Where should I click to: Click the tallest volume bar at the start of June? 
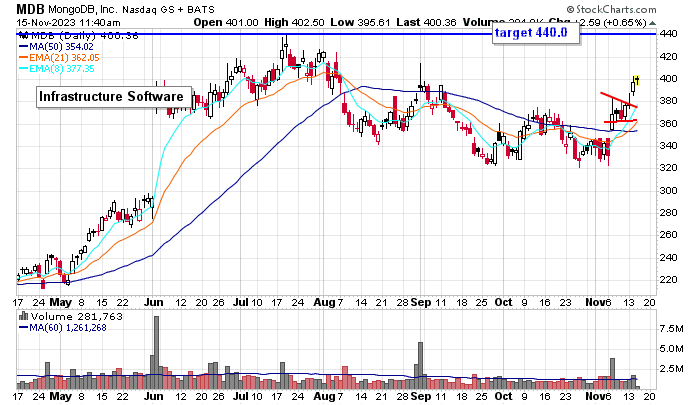(156, 352)
